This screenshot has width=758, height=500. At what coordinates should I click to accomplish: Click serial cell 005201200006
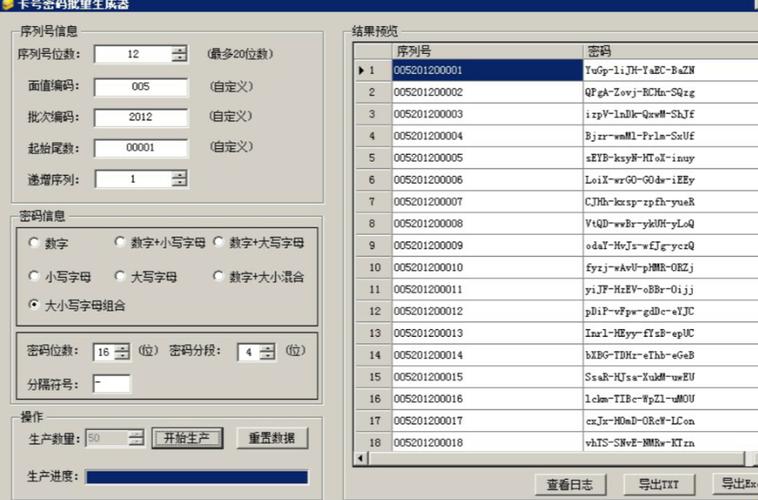click(487, 180)
